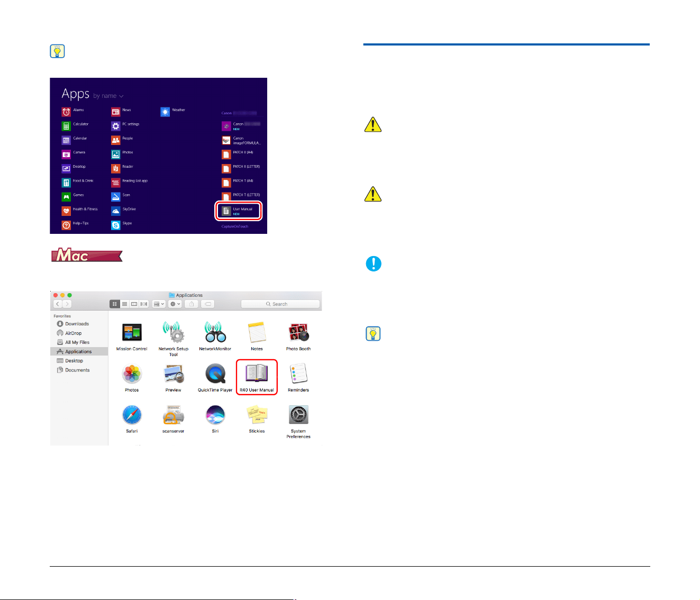Open PATCH T (A4) document
The height and width of the screenshot is (600, 700).
238,183
